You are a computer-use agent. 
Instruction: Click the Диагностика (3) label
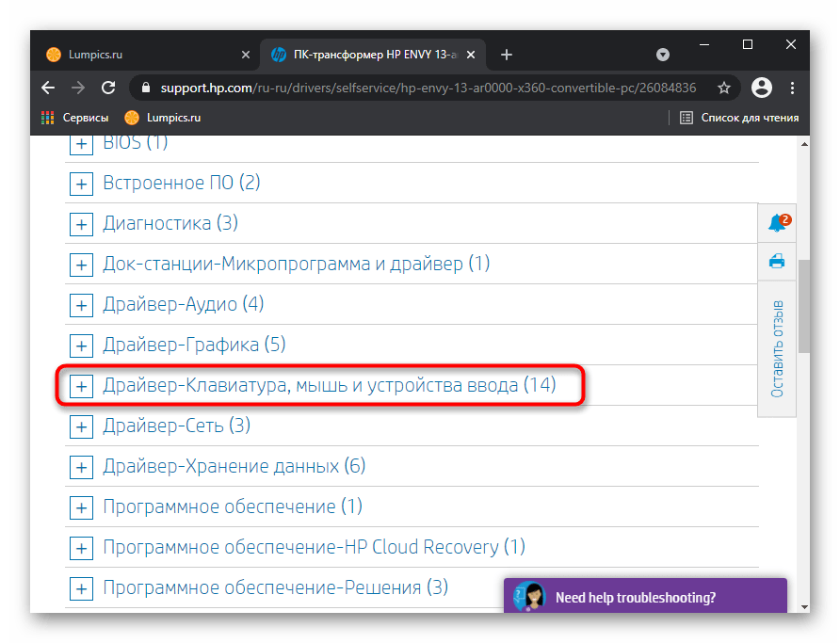tap(170, 223)
